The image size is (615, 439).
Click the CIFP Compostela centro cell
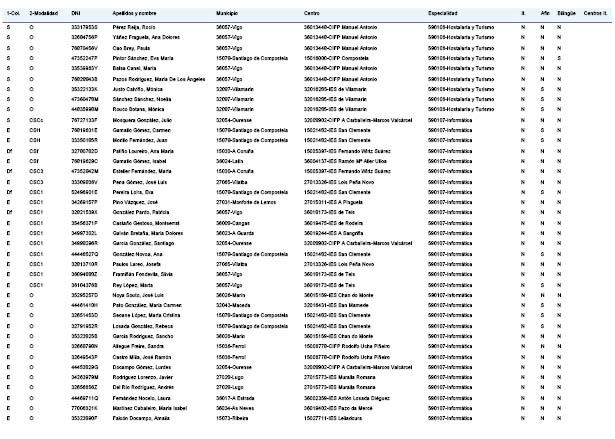click(336, 58)
